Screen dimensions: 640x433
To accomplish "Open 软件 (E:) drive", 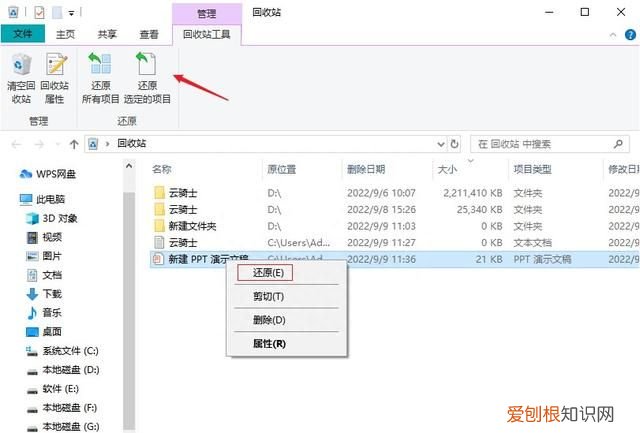I will click(x=53, y=389).
